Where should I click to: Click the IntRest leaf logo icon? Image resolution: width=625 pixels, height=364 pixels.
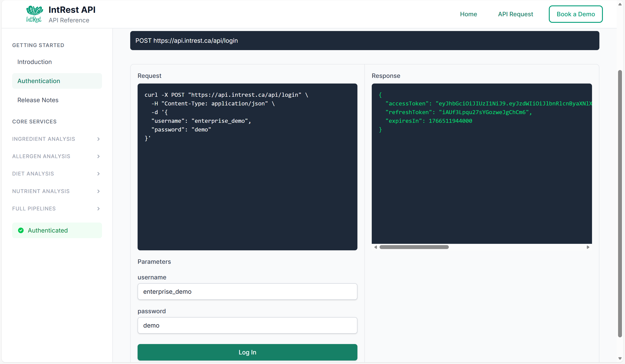point(34,14)
